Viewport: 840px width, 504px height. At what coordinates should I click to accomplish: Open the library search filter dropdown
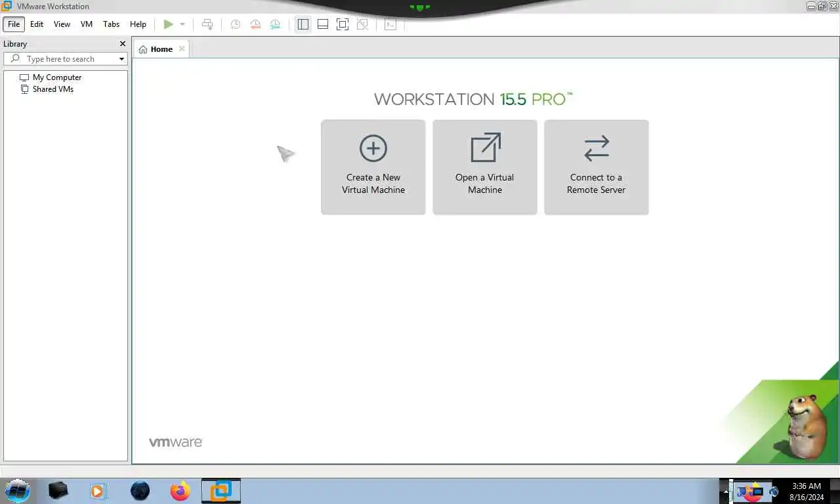[x=121, y=59]
